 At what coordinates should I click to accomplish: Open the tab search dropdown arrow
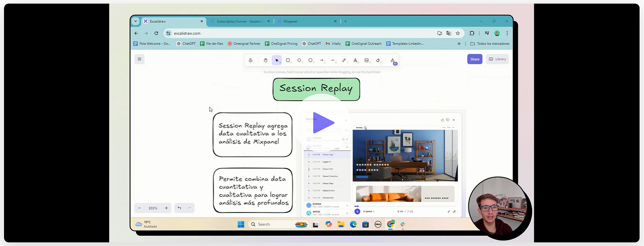[136, 21]
